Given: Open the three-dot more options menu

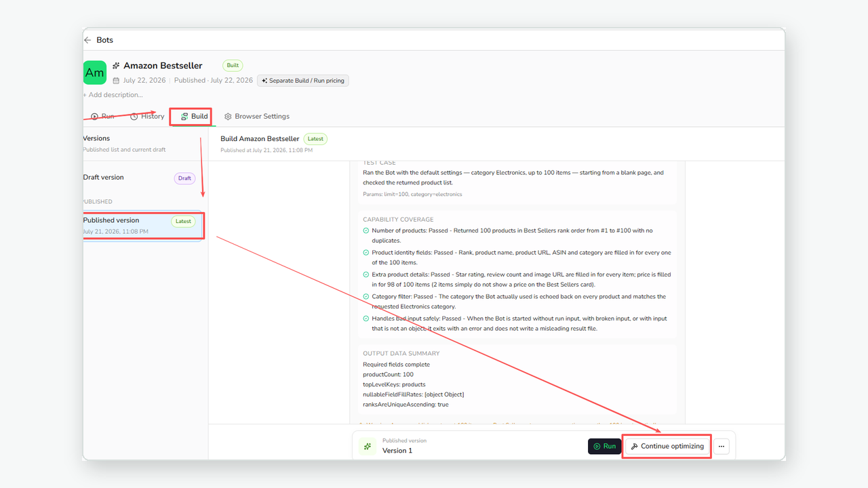Looking at the screenshot, I should coord(722,446).
